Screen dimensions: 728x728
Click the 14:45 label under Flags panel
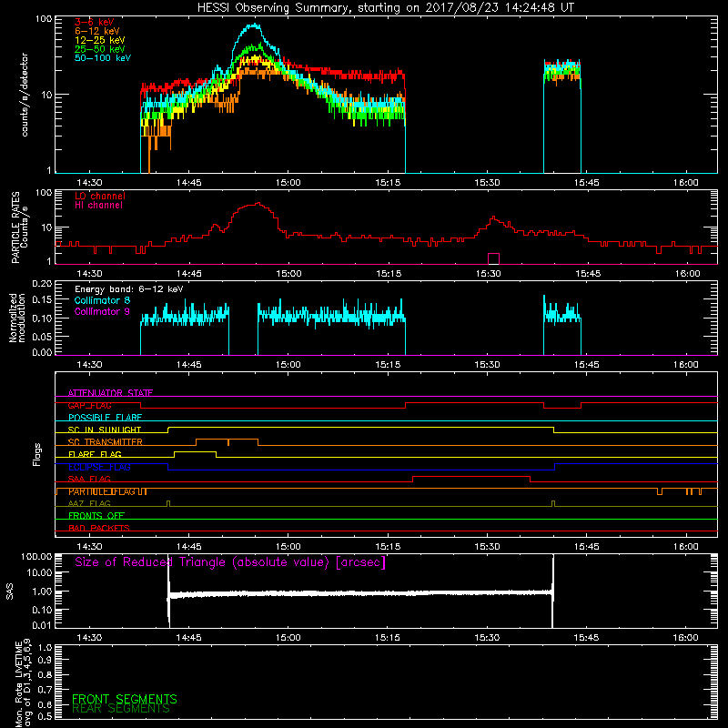coord(188,547)
